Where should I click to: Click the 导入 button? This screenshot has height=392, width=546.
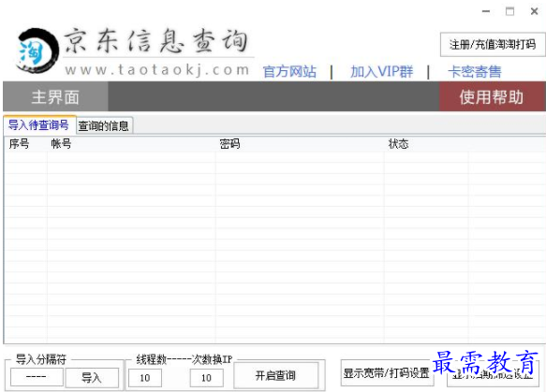point(92,377)
